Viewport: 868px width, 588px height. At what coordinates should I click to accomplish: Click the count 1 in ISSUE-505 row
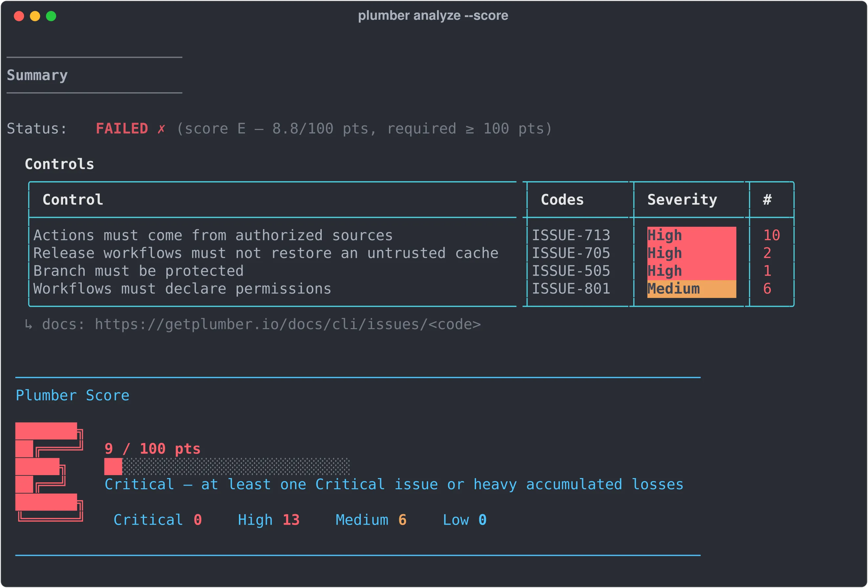767,271
